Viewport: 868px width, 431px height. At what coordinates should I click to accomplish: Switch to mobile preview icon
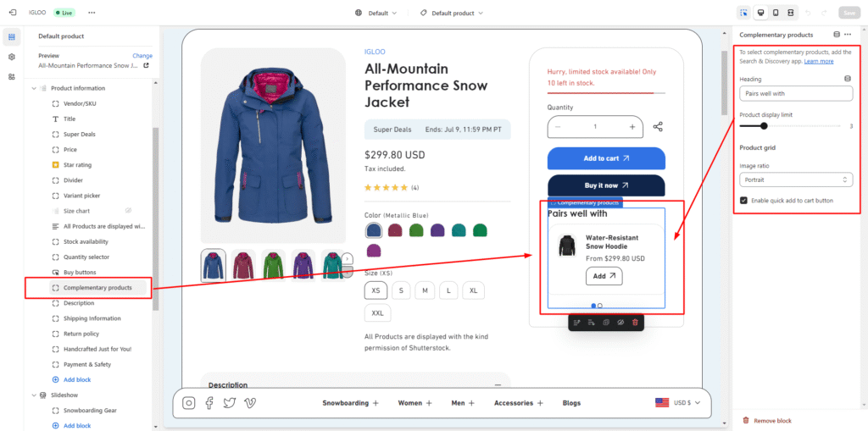click(x=776, y=13)
